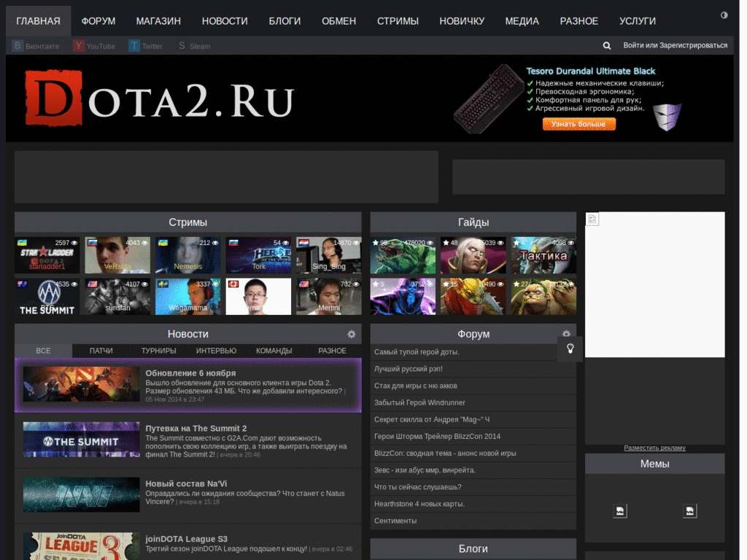Open Wagamama stream thumbnail
This screenshot has width=747, height=560.
[187, 297]
